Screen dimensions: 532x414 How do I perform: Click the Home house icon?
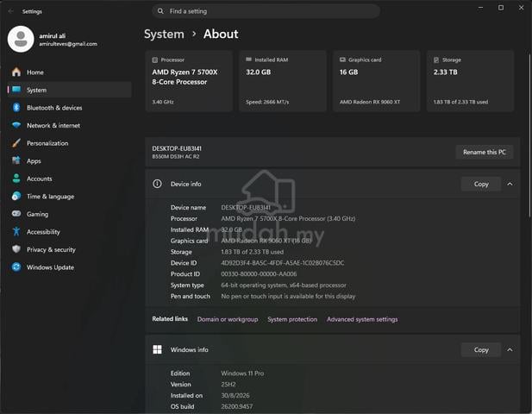tap(16, 72)
